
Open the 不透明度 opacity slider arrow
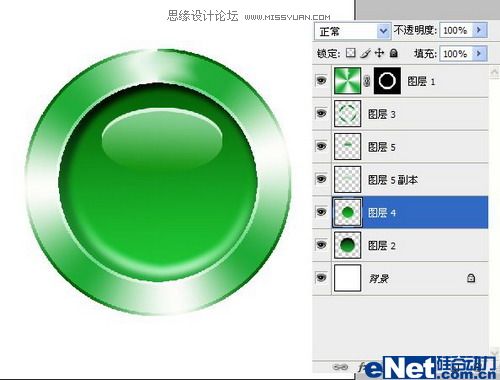(x=479, y=30)
